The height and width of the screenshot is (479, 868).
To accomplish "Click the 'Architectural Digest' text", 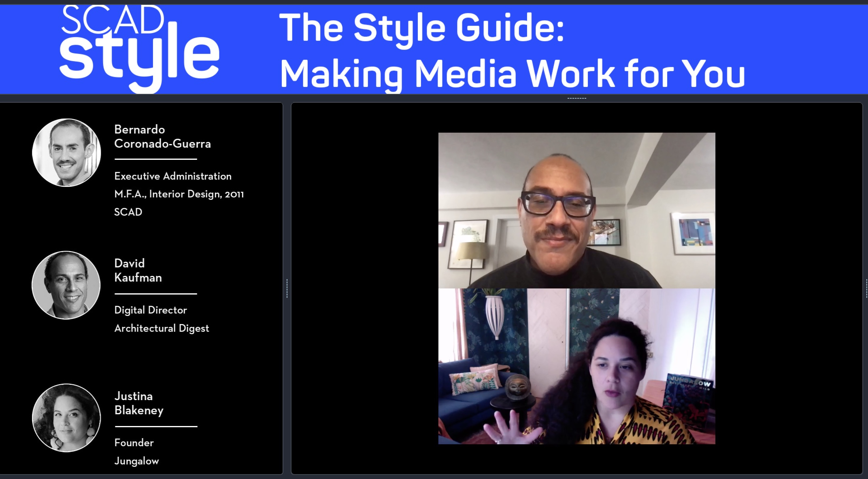I will [x=162, y=328].
